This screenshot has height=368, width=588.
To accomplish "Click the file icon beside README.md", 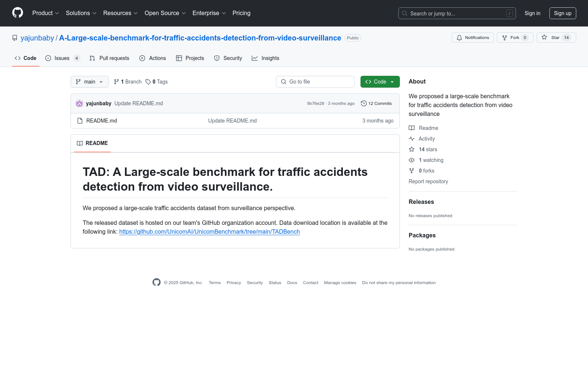I will (x=80, y=121).
